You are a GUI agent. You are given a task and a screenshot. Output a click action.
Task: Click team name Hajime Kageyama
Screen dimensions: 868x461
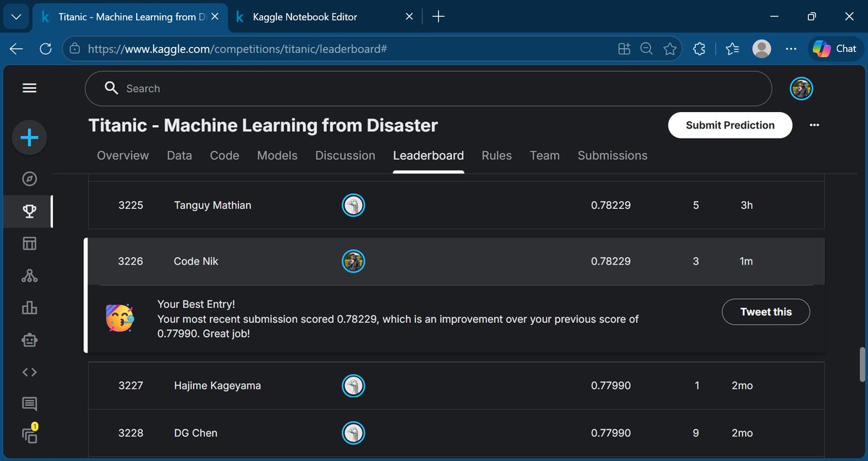(218, 386)
